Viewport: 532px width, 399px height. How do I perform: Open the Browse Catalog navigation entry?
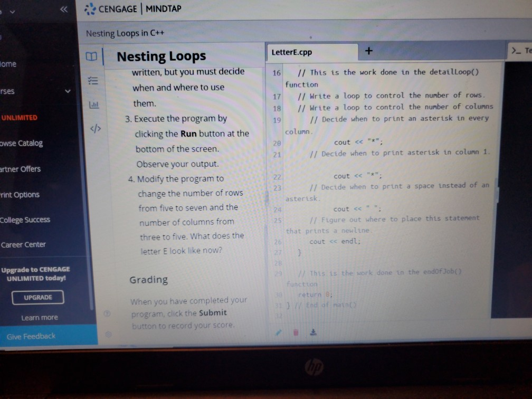(x=22, y=143)
